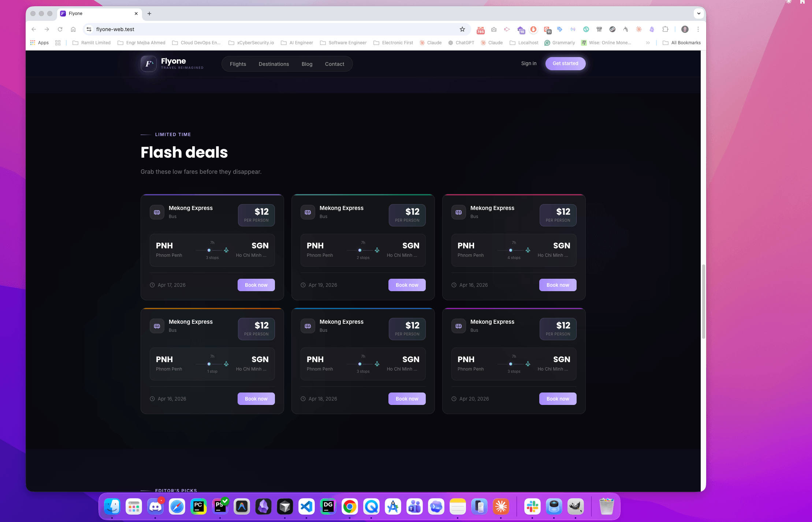812x522 pixels.
Task: Open the Extensions puzzle icon
Action: 665,29
